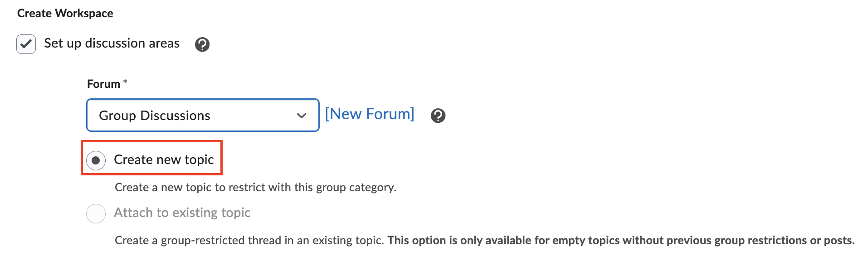
Task: Open the Forum dropdown menu
Action: pos(202,116)
